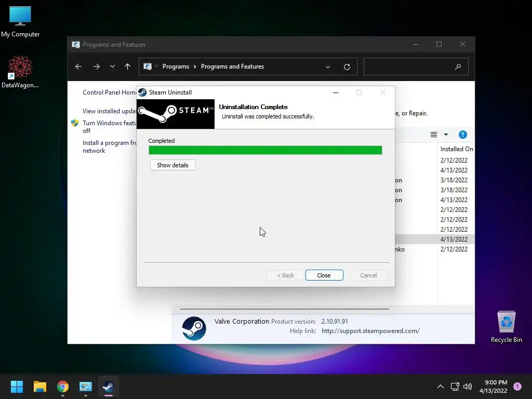532x399 pixels.
Task: Click the volume speaker tray icon
Action: pos(468,387)
